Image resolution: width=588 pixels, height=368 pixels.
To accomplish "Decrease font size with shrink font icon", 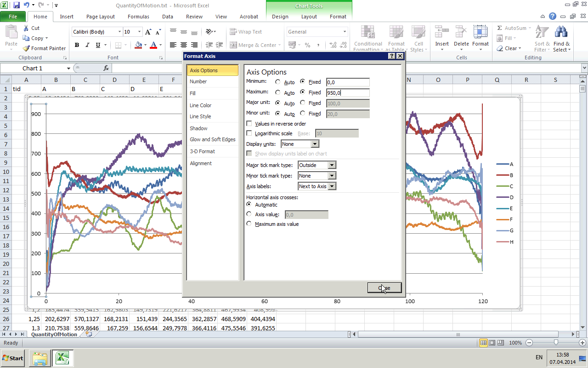I will tap(158, 32).
